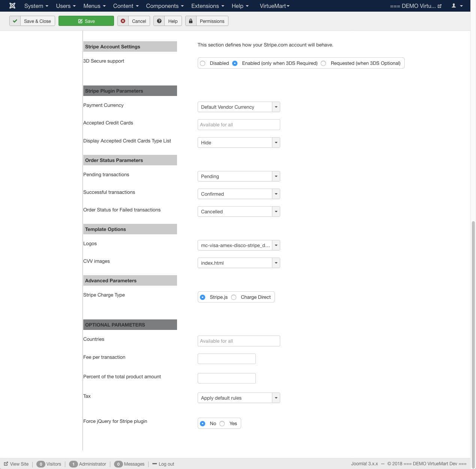
Task: Click Percent of the total product amount field
Action: pyautogui.click(x=227, y=378)
